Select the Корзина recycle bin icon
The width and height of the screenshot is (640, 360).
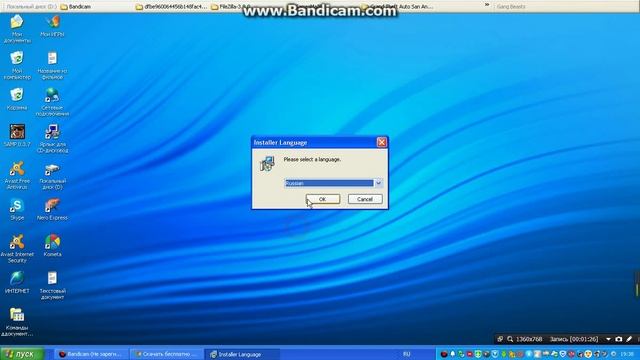point(17,99)
